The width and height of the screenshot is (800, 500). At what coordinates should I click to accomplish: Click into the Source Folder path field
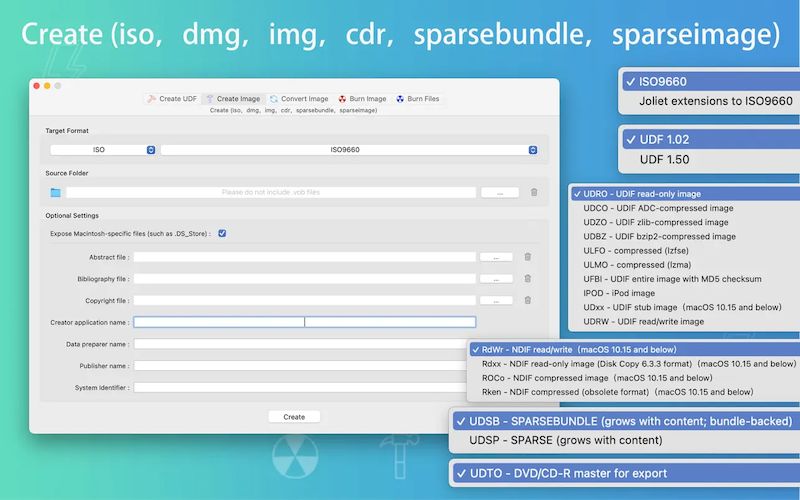coord(271,192)
